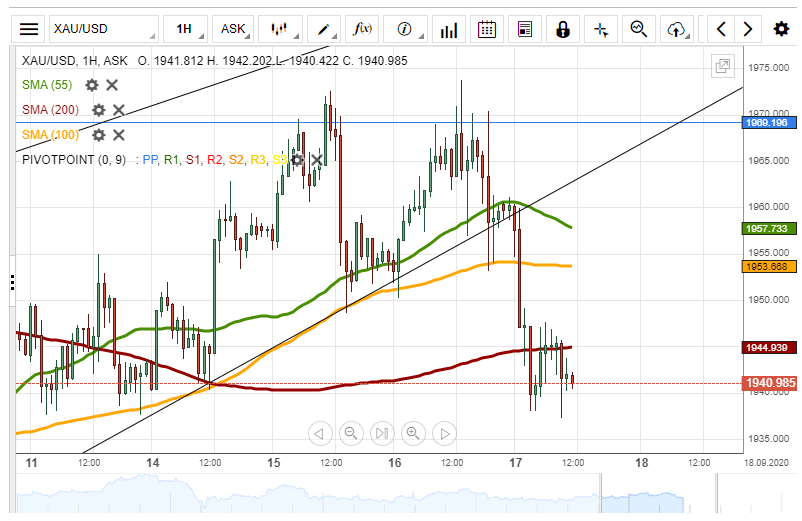Toggle the crosshair cursor tool
This screenshot has width=802, height=521.
[x=601, y=29]
